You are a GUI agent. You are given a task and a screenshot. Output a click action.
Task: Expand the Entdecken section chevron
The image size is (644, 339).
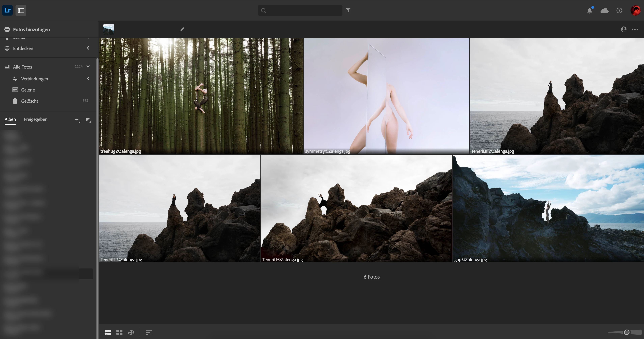click(88, 48)
